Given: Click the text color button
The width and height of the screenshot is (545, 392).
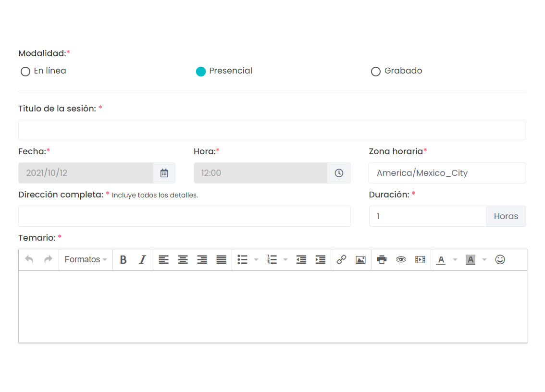Looking at the screenshot, I should click(441, 260).
